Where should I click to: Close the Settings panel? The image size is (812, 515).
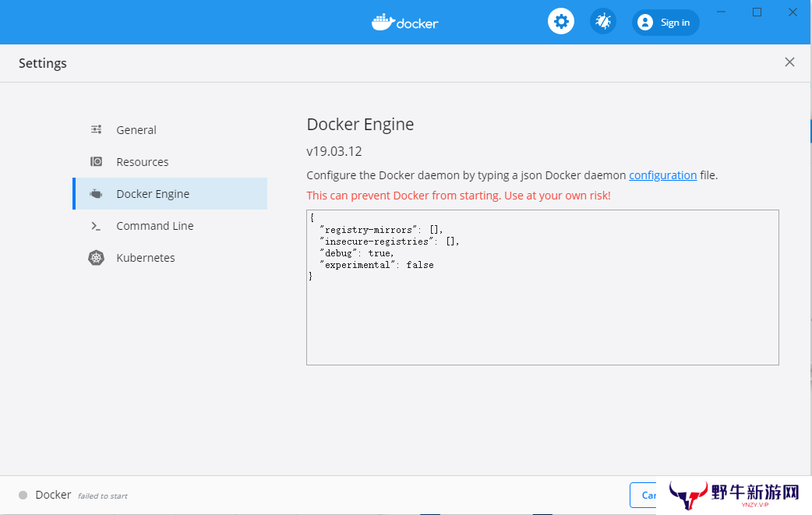click(x=789, y=62)
